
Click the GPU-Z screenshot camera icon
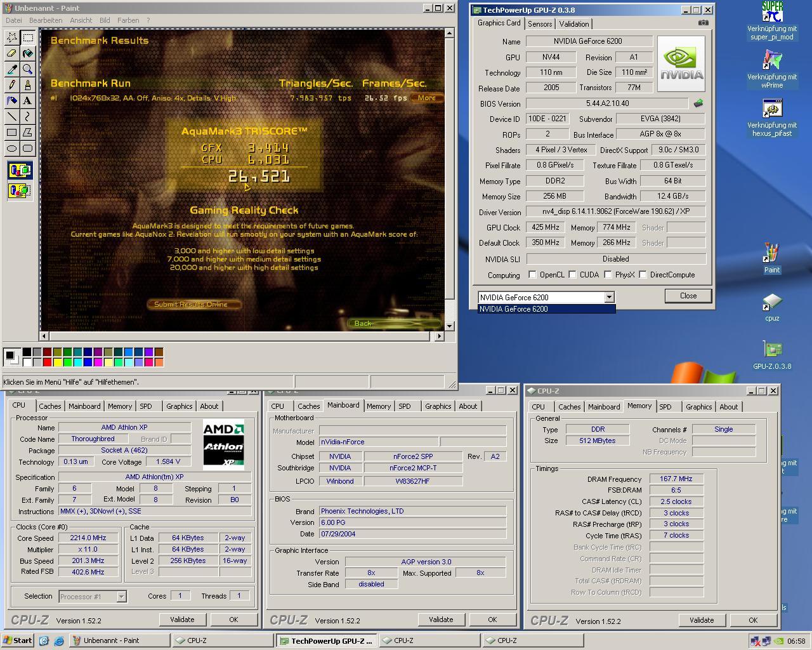[x=703, y=23]
